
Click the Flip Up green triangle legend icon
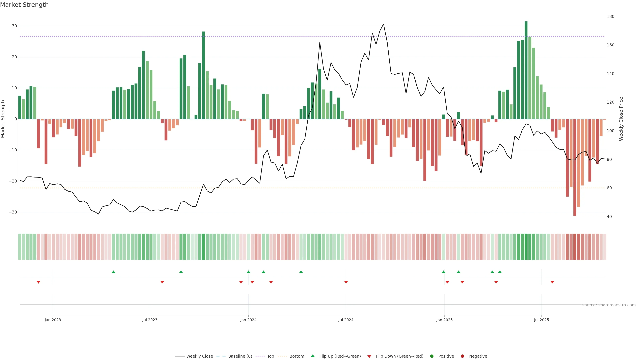tap(312, 356)
